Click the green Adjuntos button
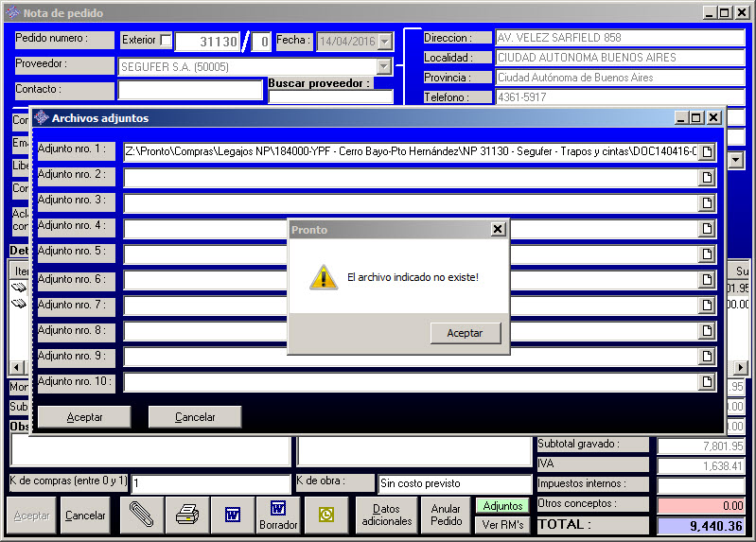This screenshot has width=756, height=542. pyautogui.click(x=501, y=506)
